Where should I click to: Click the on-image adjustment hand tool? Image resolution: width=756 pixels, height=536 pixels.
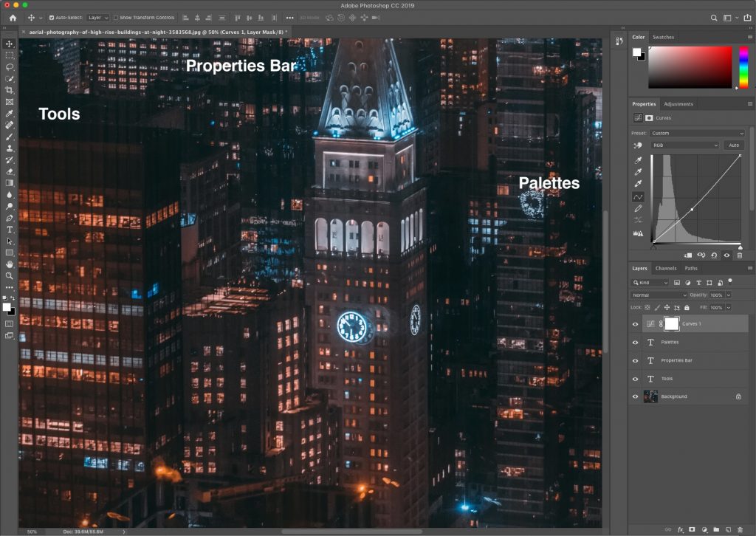(638, 145)
